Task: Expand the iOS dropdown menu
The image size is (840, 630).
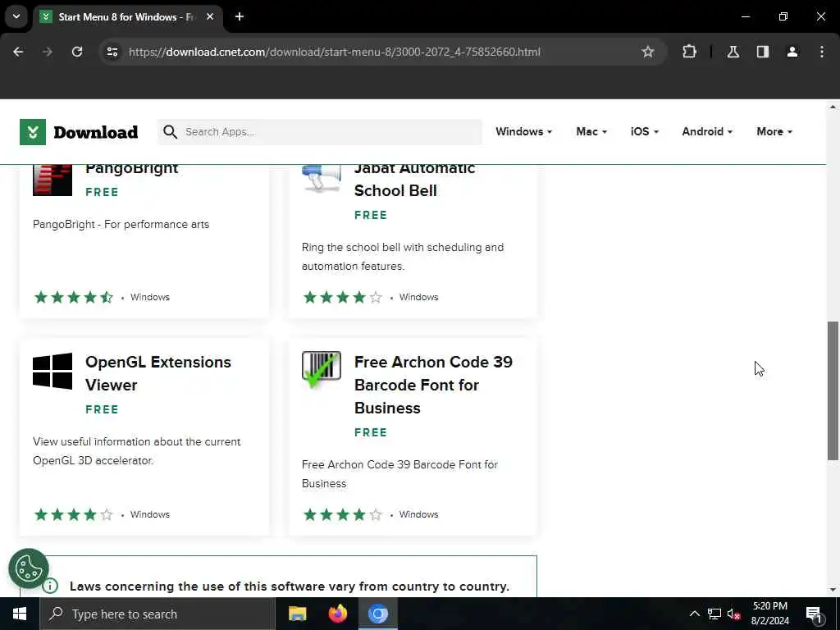Action: 645,132
